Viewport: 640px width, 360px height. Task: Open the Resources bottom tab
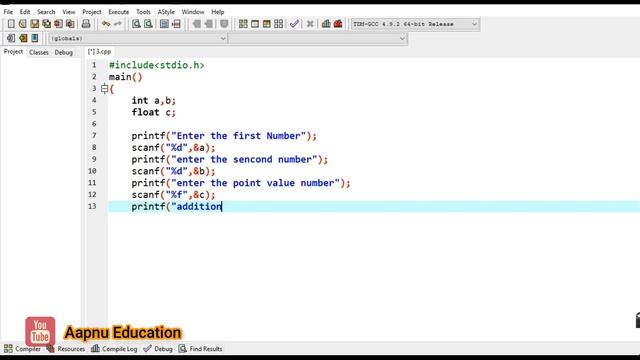66,349
